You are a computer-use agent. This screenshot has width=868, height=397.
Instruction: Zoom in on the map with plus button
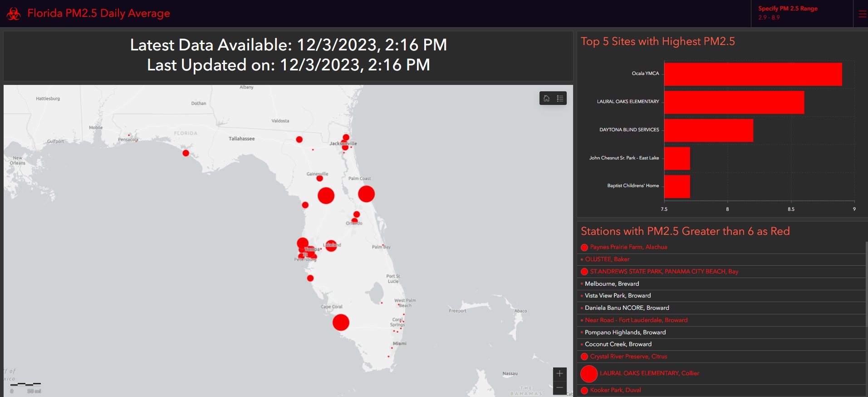[559, 374]
